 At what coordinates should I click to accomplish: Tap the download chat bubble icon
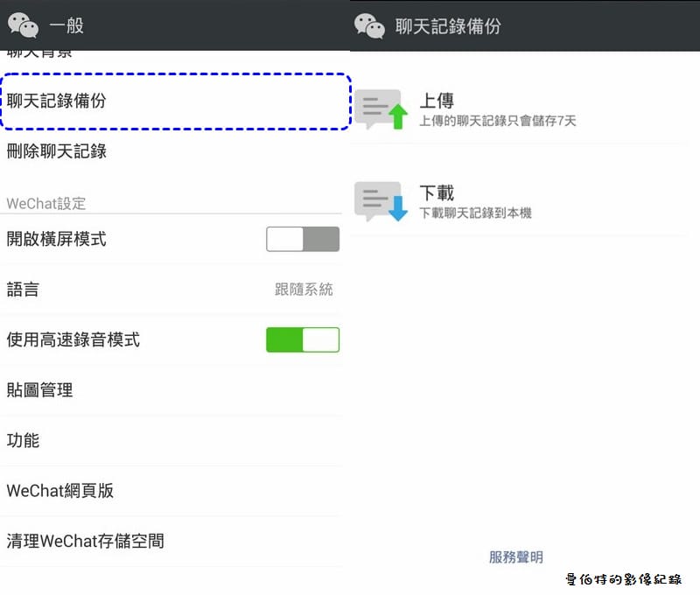tap(381, 201)
